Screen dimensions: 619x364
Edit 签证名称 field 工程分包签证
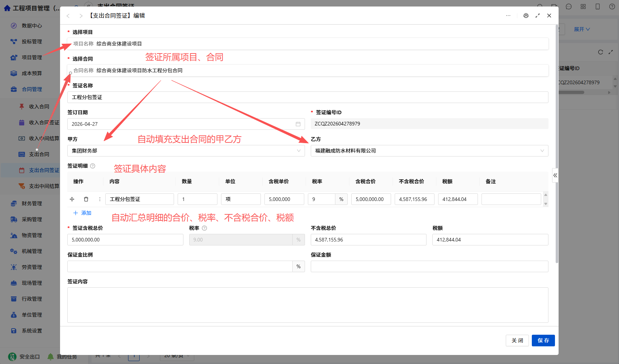(308, 97)
